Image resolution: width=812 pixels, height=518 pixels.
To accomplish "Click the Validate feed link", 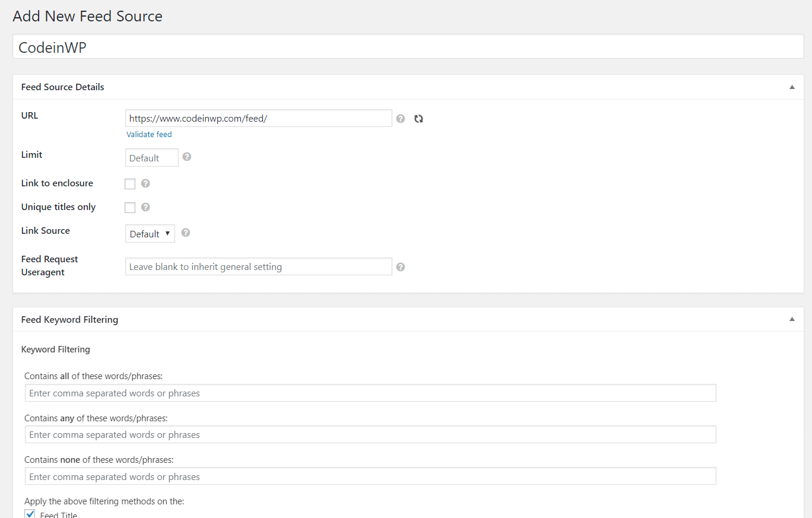I will [x=149, y=135].
